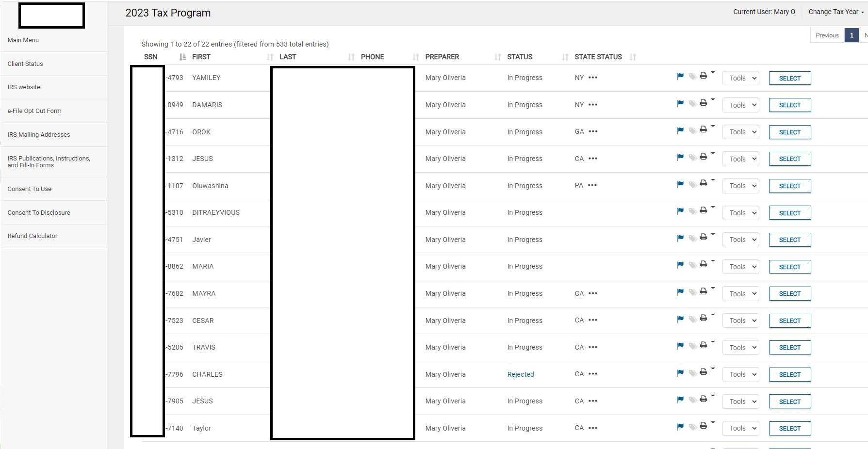This screenshot has height=449, width=868.
Task: Click the tag icon in OROK's row
Action: 692,130
